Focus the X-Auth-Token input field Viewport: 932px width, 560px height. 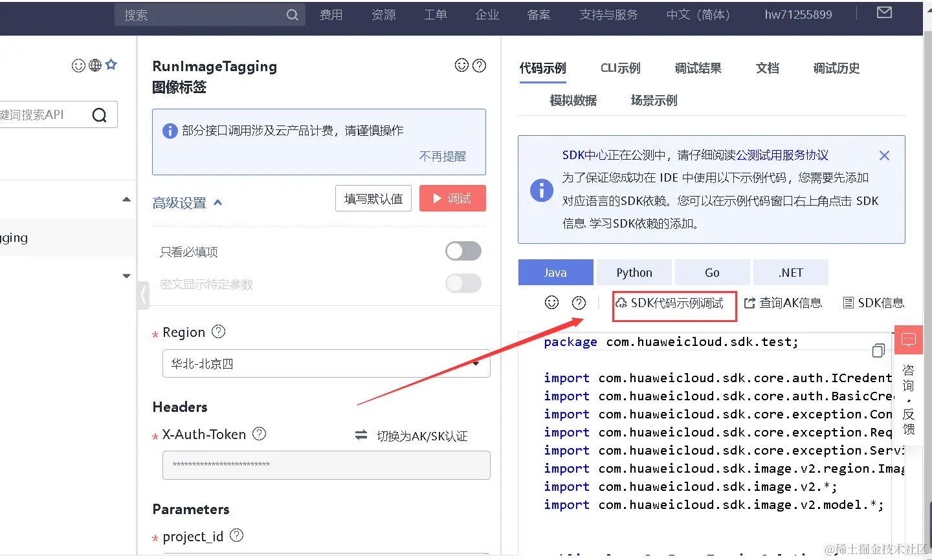[326, 465]
